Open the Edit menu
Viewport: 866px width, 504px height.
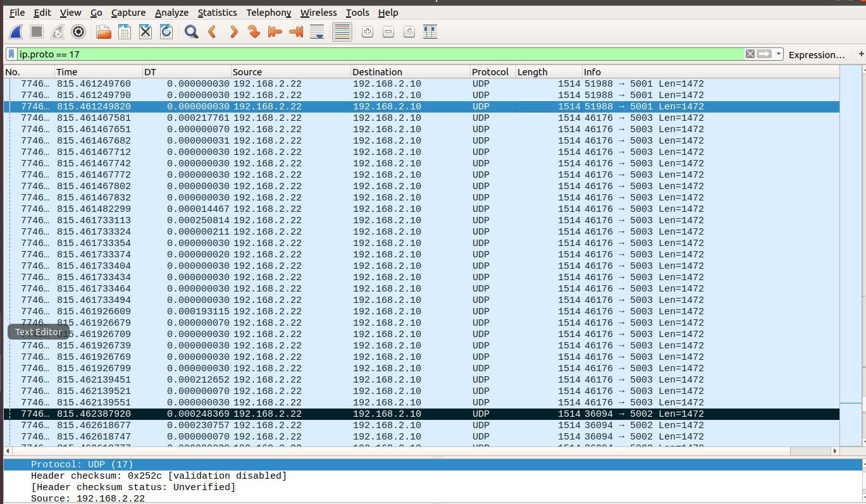(x=42, y=13)
